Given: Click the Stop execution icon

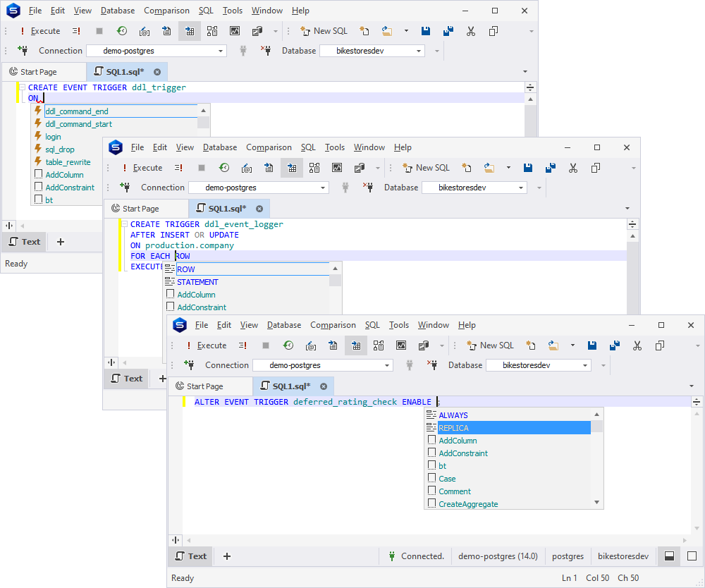Looking at the screenshot, I should [x=265, y=345].
